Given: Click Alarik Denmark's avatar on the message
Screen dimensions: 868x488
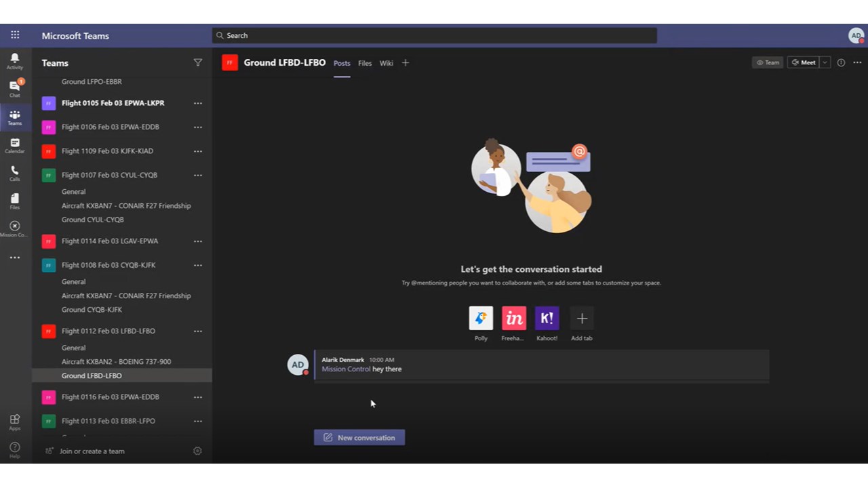Looking at the screenshot, I should (298, 365).
